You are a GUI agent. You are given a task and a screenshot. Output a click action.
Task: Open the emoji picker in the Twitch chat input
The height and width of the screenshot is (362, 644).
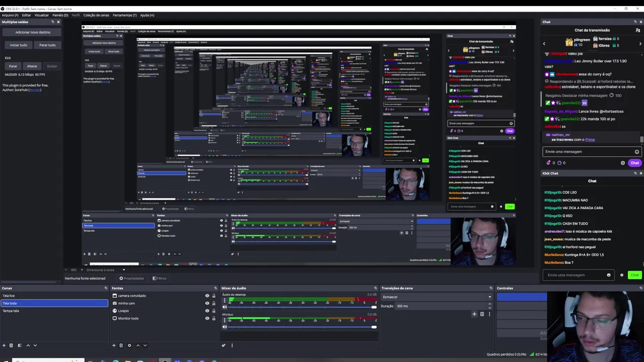(637, 152)
